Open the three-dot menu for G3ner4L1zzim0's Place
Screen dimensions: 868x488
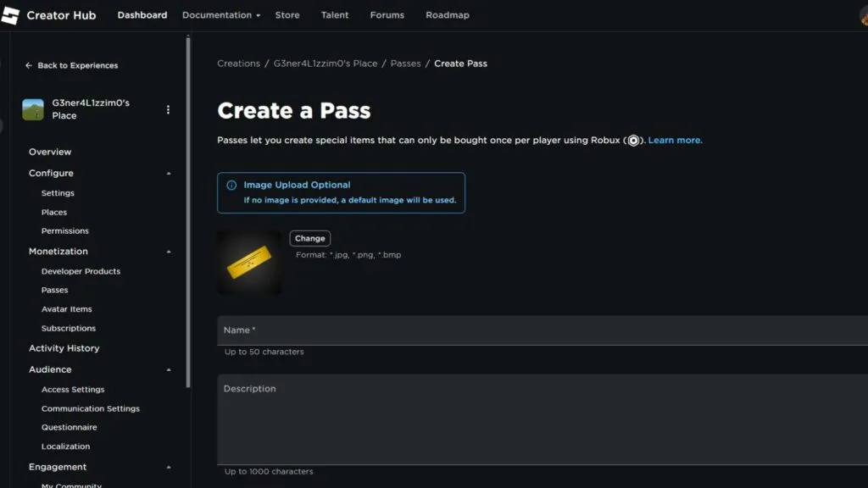[x=169, y=109]
